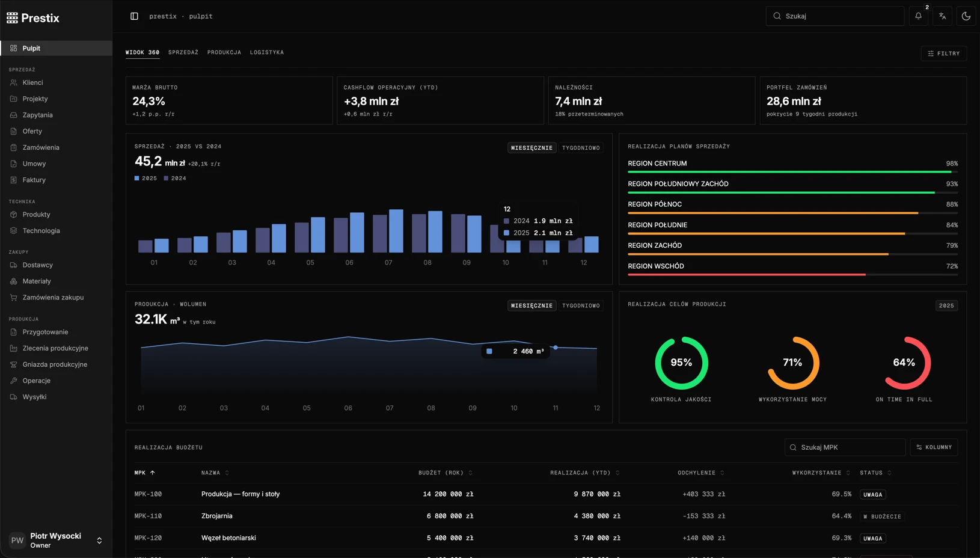Viewport: 980px width, 558px height.
Task: Click the Region Wschód progress bar
Action: (792, 274)
